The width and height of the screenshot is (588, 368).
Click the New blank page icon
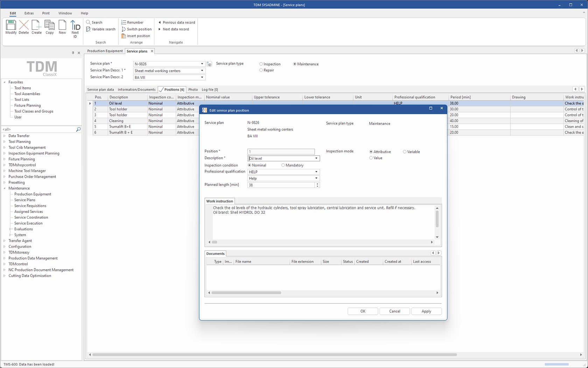62,25
